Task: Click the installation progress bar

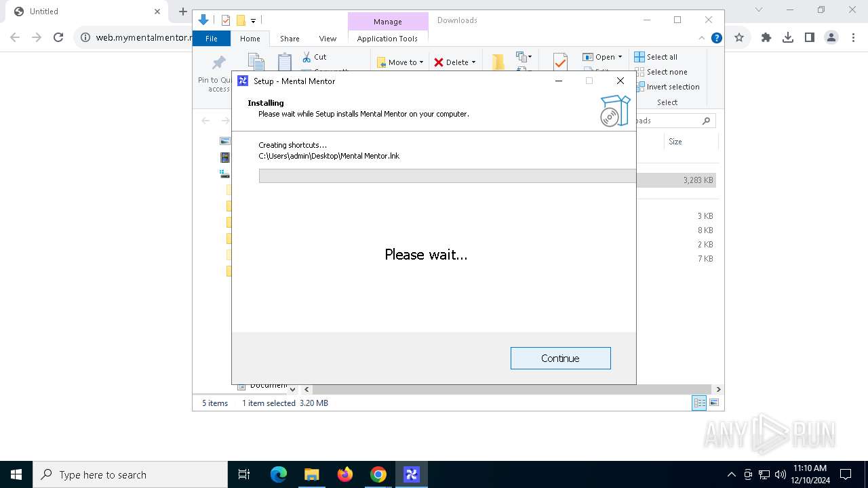Action: pos(448,176)
